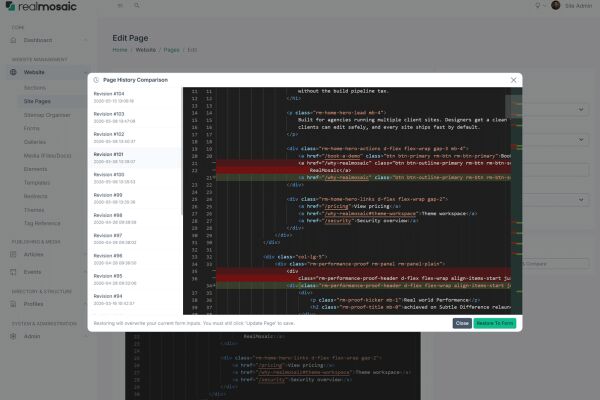Image resolution: width=600 pixels, height=400 pixels.
Task: Open the search icon in top bar
Action: tap(137, 5)
